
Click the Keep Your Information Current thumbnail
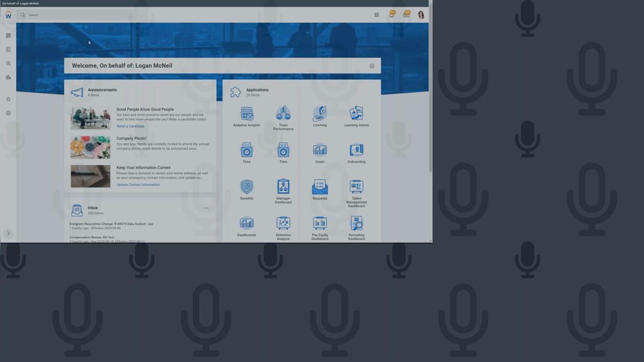click(x=91, y=176)
